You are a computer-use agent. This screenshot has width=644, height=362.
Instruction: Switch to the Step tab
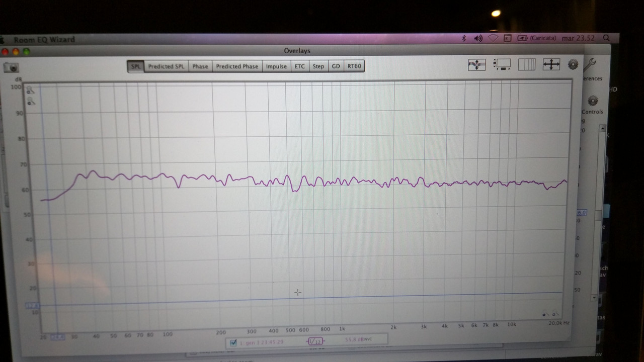point(318,66)
